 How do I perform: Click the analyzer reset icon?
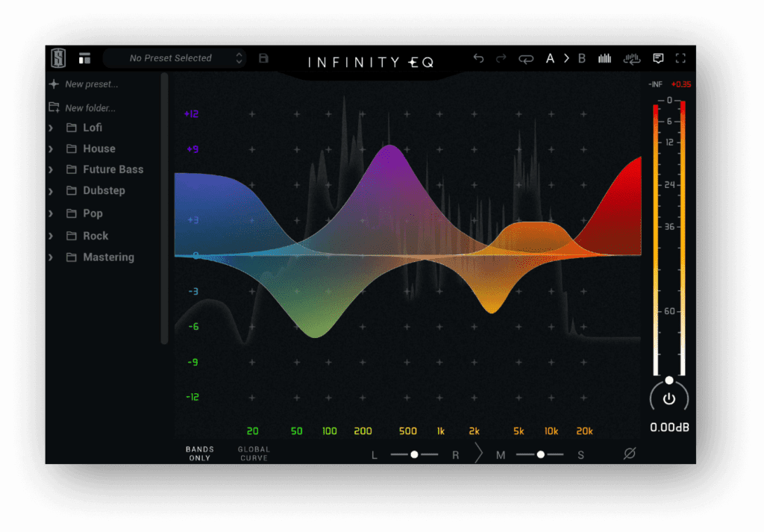tap(633, 58)
